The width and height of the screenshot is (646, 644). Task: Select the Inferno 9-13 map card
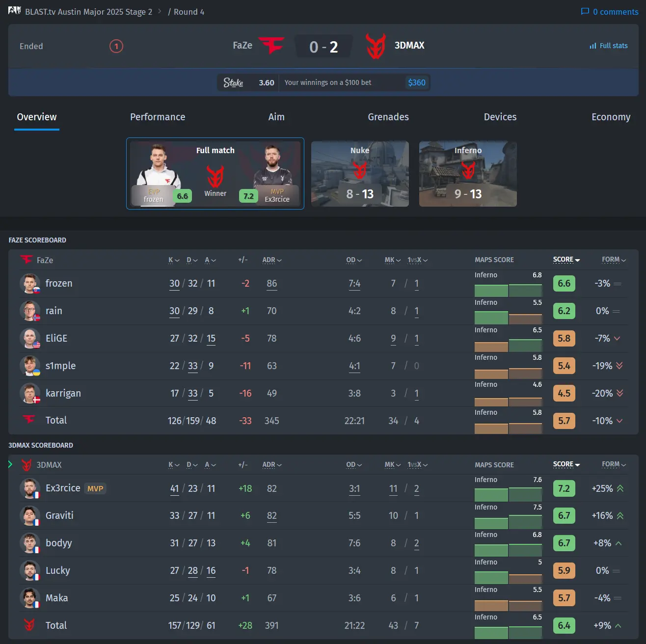[x=468, y=174]
